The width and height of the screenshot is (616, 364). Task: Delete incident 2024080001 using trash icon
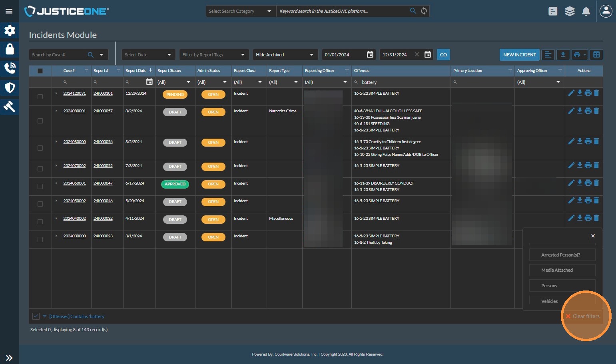pyautogui.click(x=596, y=111)
